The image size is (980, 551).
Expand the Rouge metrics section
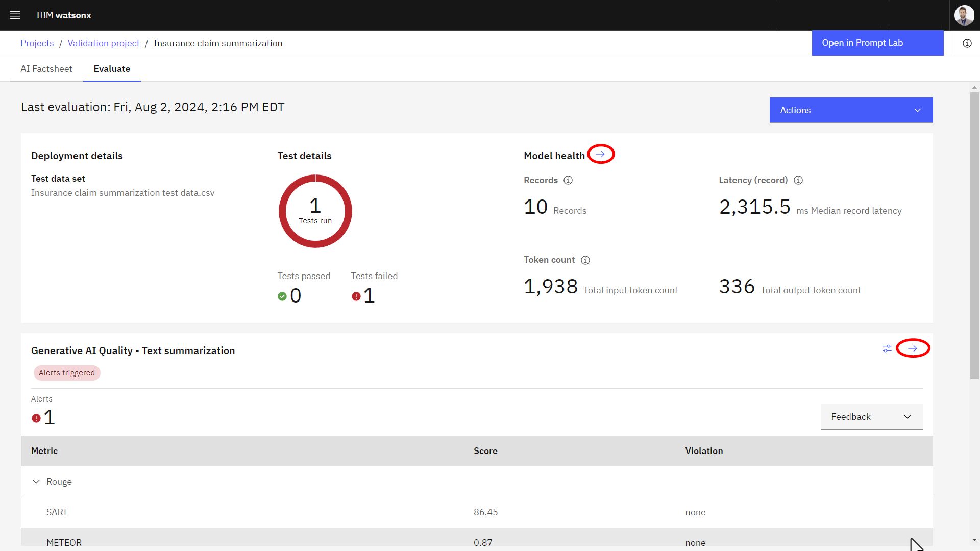pyautogui.click(x=36, y=481)
